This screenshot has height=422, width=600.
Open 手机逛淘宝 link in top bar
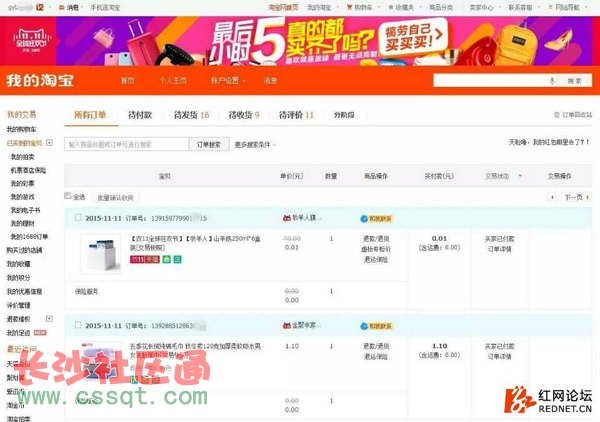(105, 7)
